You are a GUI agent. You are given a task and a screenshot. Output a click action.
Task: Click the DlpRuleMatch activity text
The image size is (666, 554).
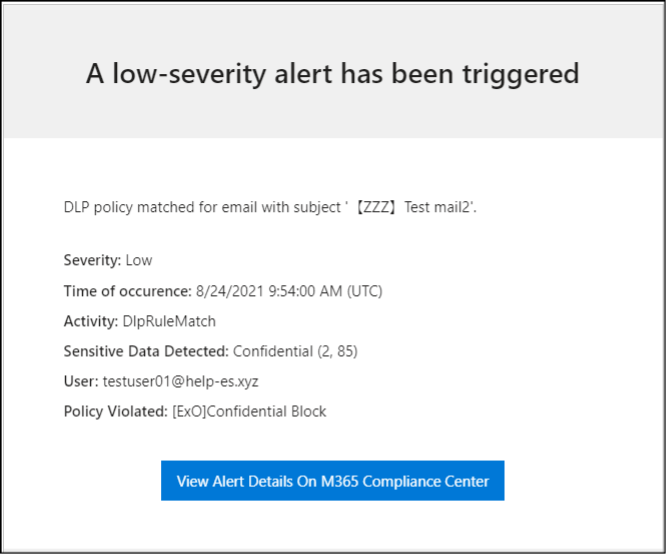point(169,322)
